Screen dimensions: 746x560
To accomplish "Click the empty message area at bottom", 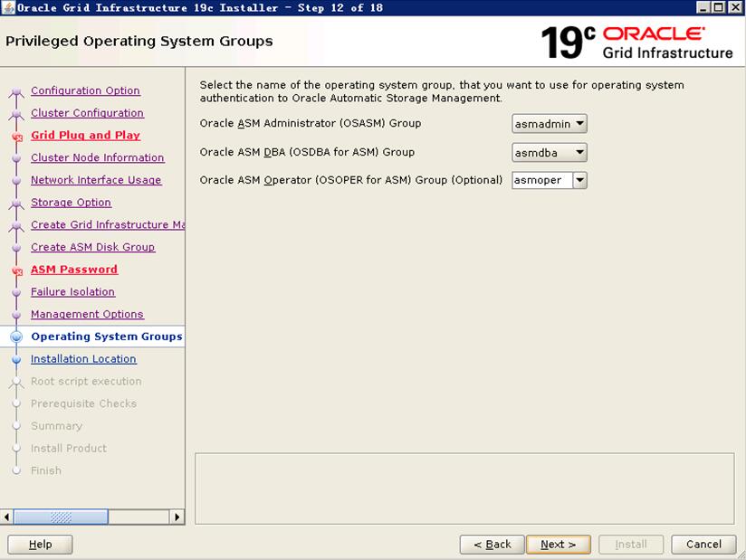I will (x=464, y=489).
